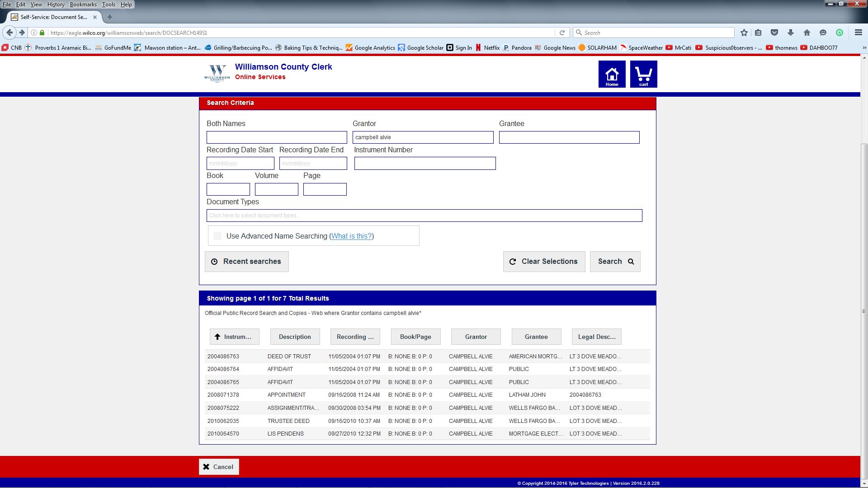The width and height of the screenshot is (868, 488).
Task: Click the browser reload icon
Action: 562,33
